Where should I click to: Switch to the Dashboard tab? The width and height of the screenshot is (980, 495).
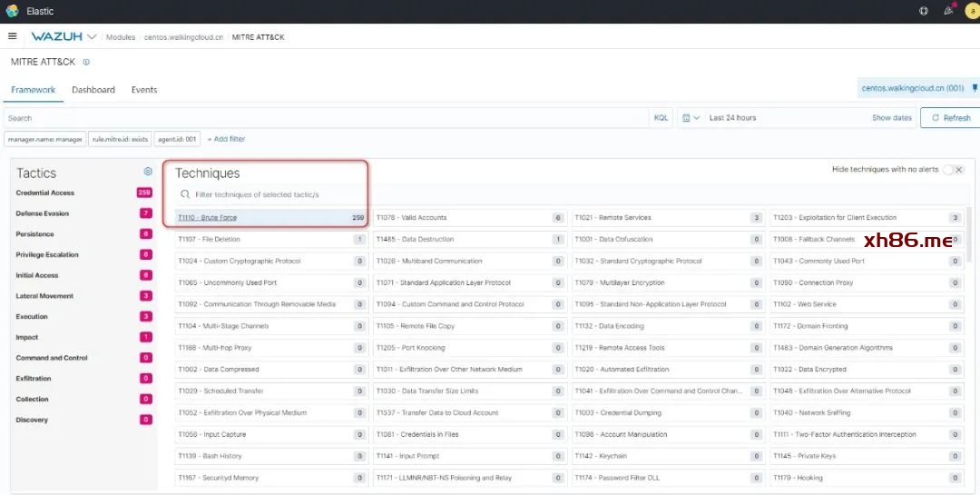93,90
